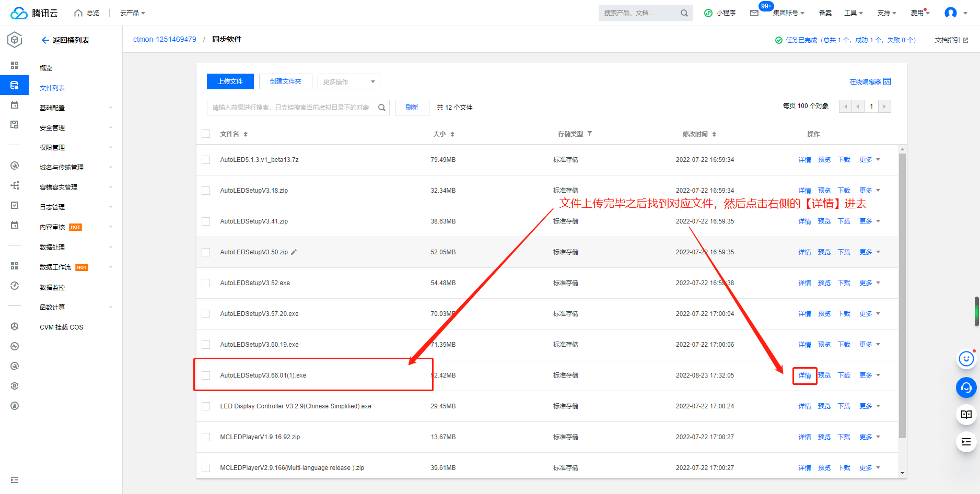Open the 概览 sidebar item
Screen dimensions: 980x494
coord(46,68)
